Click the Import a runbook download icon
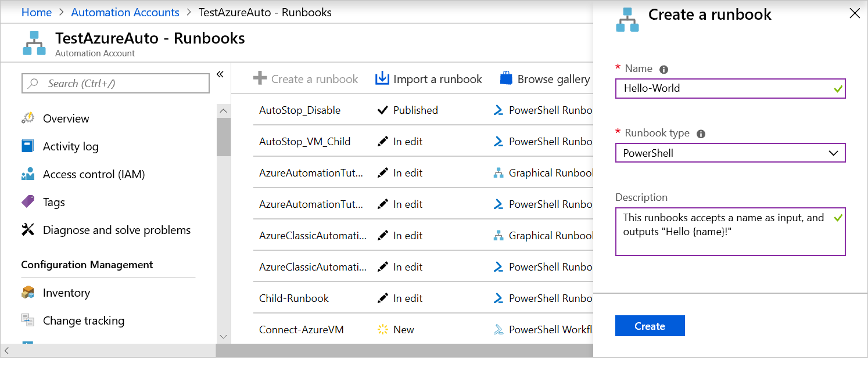 click(382, 79)
